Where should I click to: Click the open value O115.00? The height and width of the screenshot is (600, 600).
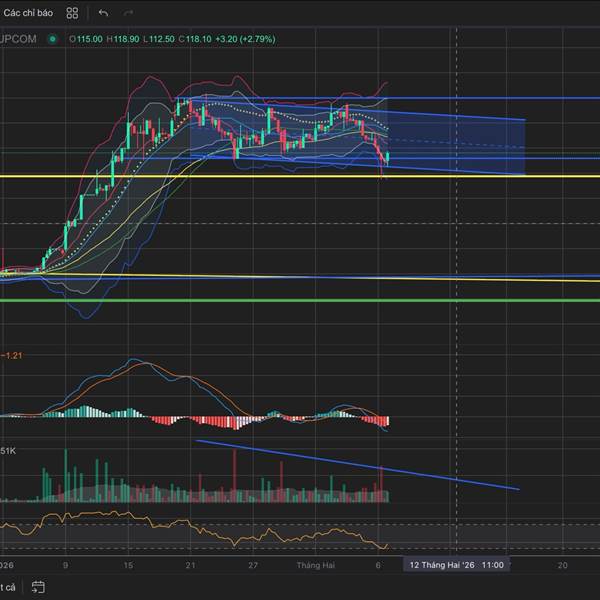pyautogui.click(x=86, y=39)
